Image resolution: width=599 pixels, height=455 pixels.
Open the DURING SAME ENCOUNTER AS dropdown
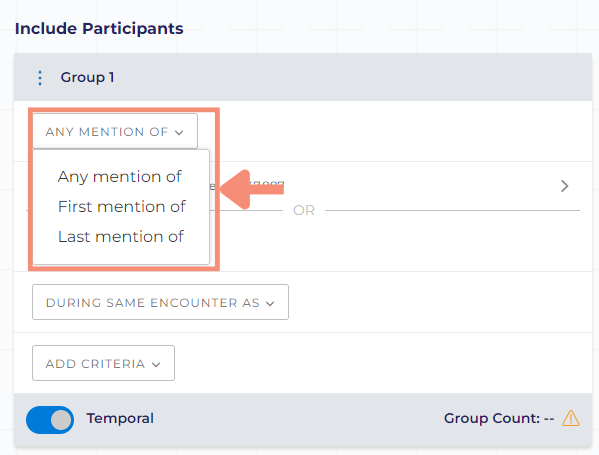[x=160, y=302]
